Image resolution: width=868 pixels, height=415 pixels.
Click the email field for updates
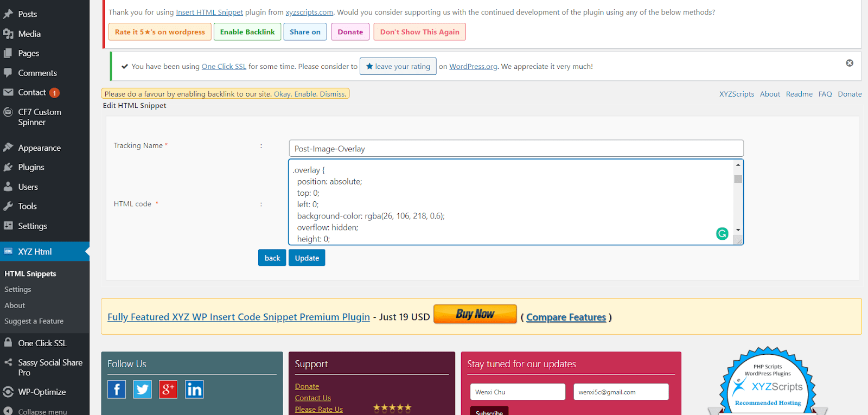click(x=621, y=392)
